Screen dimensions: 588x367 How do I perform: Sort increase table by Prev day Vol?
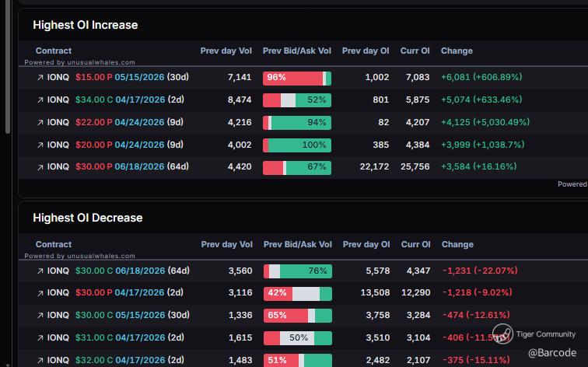pyautogui.click(x=226, y=51)
